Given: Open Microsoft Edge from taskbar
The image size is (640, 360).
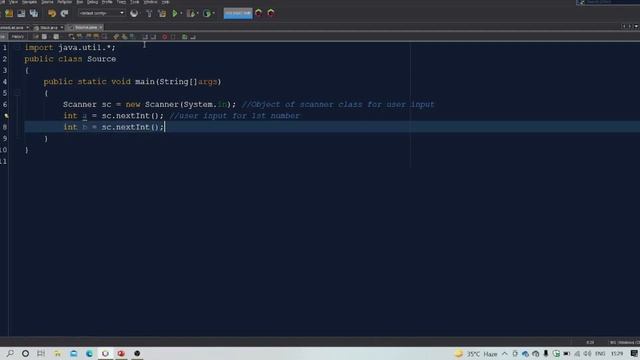Looking at the screenshot, I should [x=89, y=353].
